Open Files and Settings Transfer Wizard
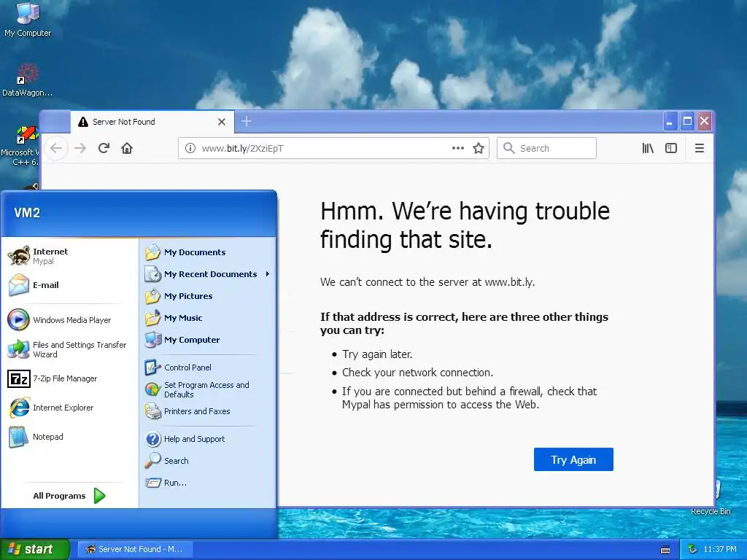 pos(69,349)
